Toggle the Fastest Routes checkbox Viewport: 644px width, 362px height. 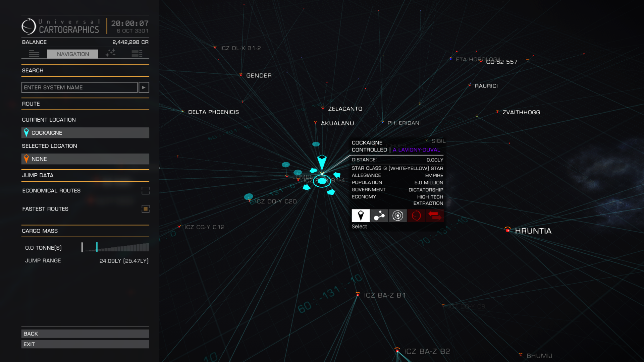[x=146, y=209]
